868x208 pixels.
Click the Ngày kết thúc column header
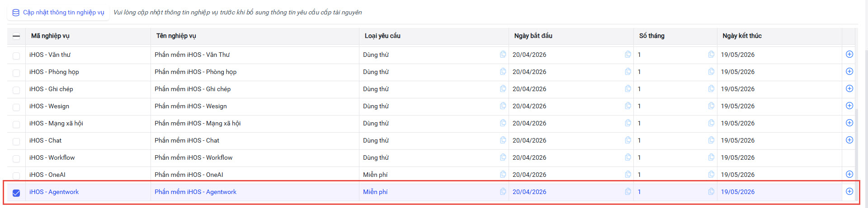pos(779,36)
